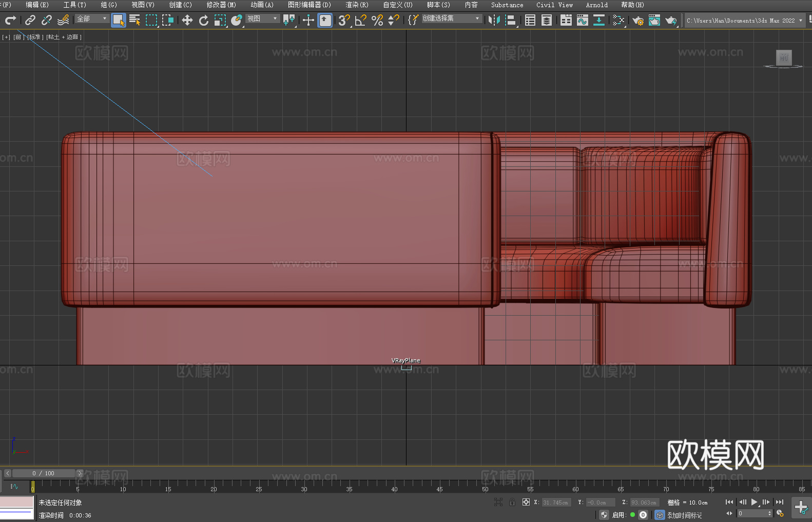This screenshot has width=812, height=522.
Task: Activate Bind to Space Warp tool
Action: [63, 20]
